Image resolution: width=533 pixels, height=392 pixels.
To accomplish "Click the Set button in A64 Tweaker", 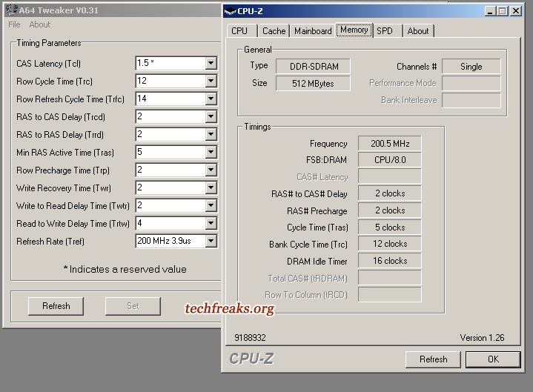I will 133,306.
